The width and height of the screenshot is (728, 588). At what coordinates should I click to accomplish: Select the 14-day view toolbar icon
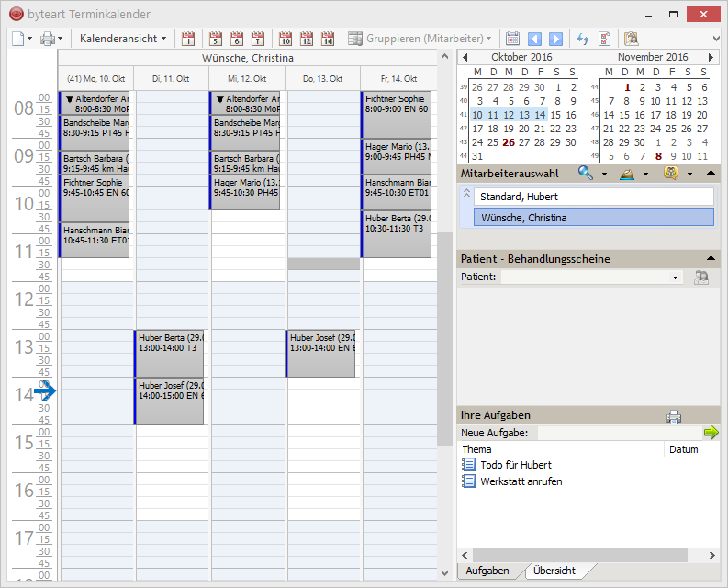click(328, 39)
